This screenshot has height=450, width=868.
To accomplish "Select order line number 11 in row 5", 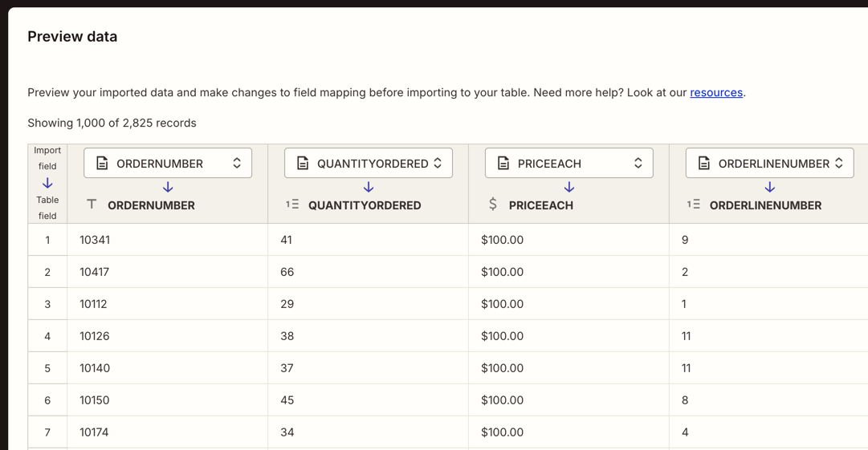I will [769, 368].
